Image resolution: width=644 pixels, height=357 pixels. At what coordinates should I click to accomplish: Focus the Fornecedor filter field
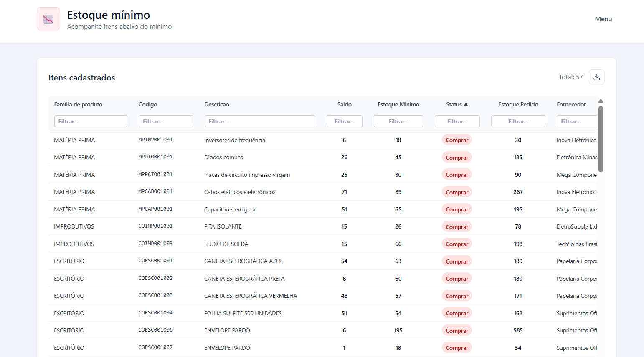tap(577, 121)
